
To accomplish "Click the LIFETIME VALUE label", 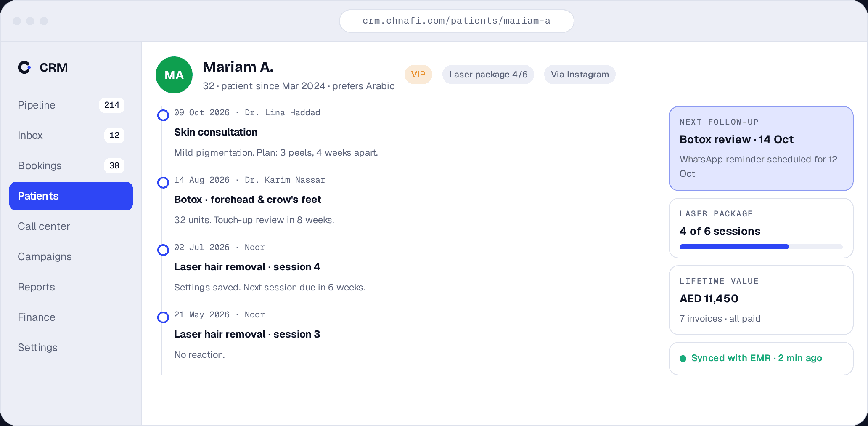I will (x=719, y=281).
